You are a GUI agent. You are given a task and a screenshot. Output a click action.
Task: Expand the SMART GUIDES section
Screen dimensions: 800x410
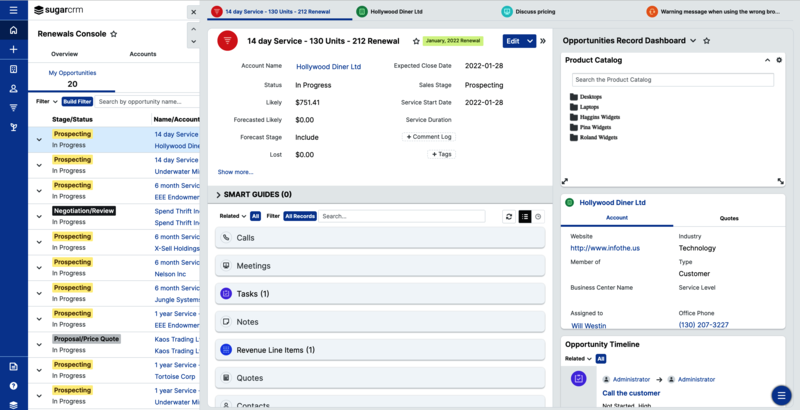219,194
